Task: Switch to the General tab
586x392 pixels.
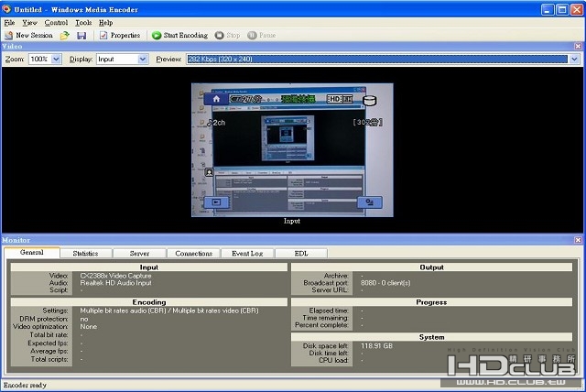Action: pos(32,253)
